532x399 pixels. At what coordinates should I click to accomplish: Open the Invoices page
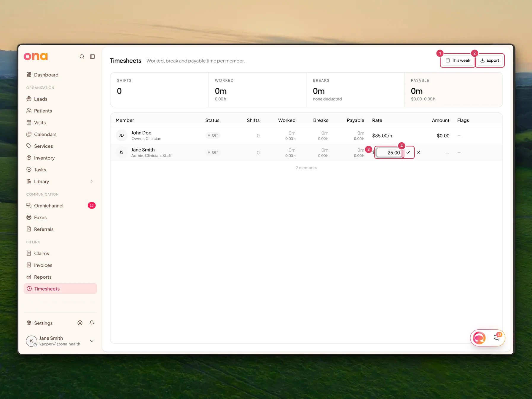point(60,265)
